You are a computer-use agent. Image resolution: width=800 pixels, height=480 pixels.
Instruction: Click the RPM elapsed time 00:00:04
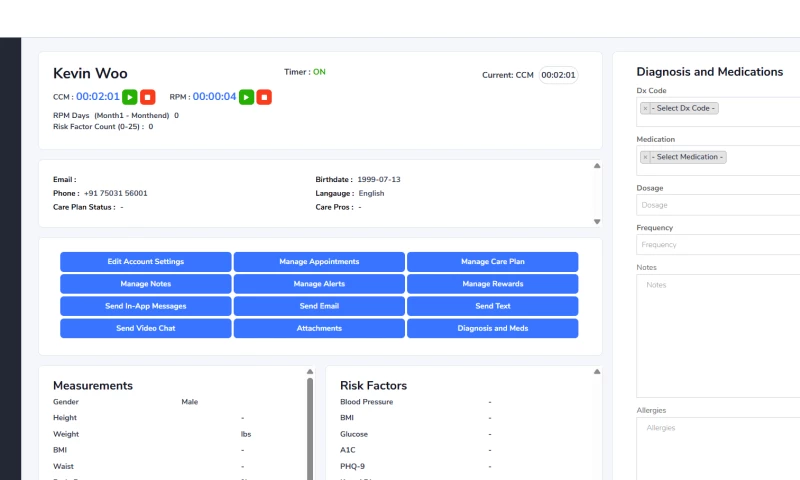click(x=214, y=96)
